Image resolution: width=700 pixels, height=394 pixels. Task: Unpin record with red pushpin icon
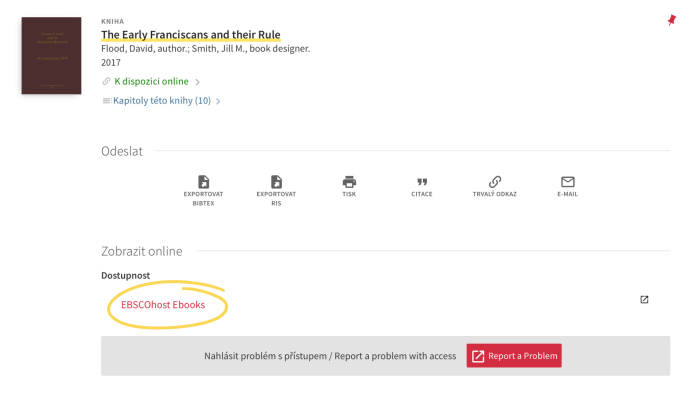(671, 20)
